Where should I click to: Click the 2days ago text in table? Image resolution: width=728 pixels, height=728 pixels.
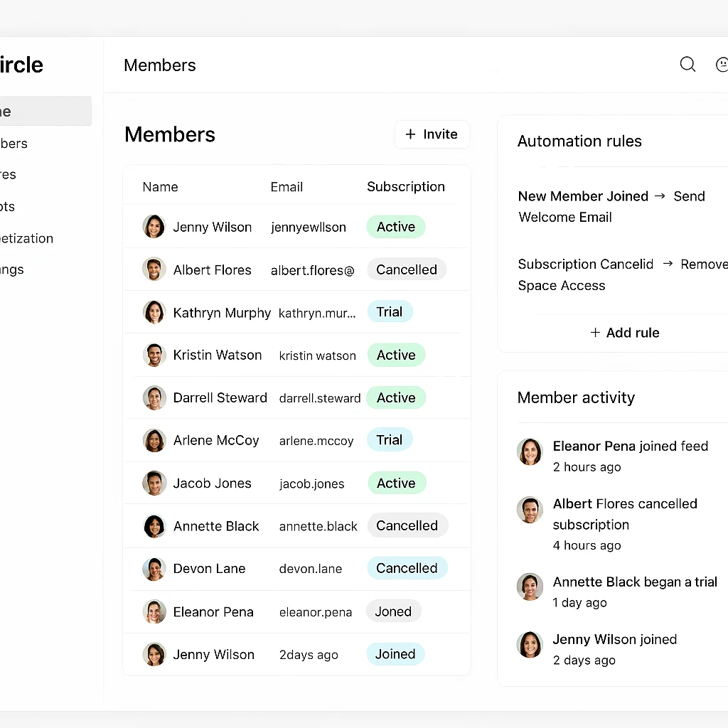pyautogui.click(x=309, y=655)
